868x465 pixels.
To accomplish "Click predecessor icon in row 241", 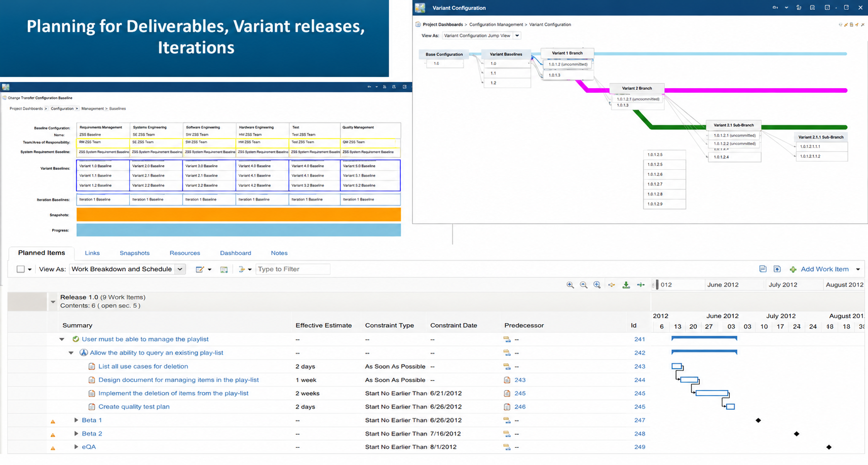I will click(507, 339).
